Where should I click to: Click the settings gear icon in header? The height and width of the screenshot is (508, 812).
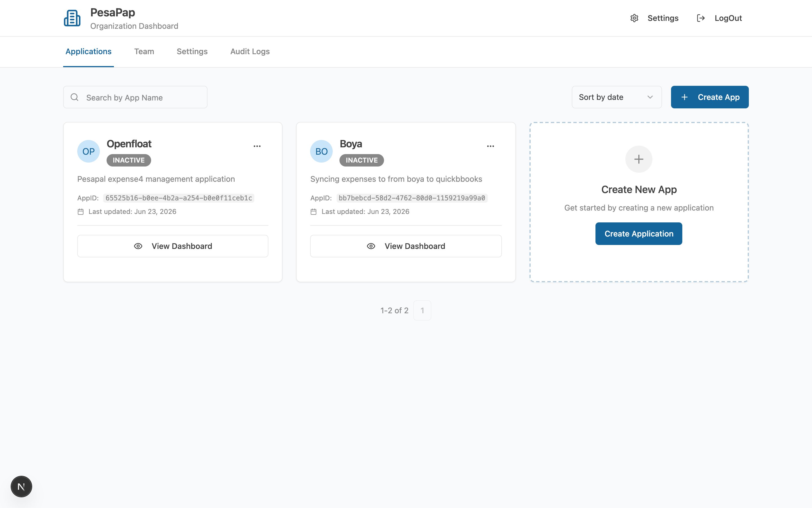click(634, 18)
